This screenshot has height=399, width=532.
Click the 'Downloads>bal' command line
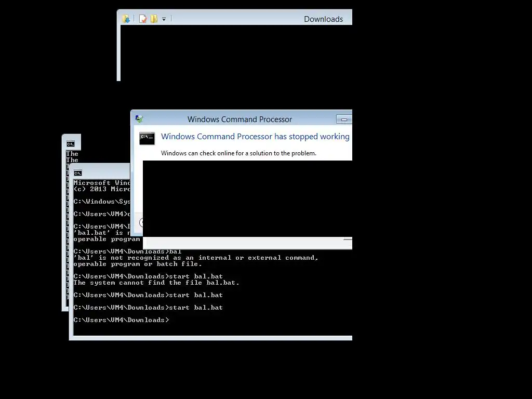click(x=127, y=251)
